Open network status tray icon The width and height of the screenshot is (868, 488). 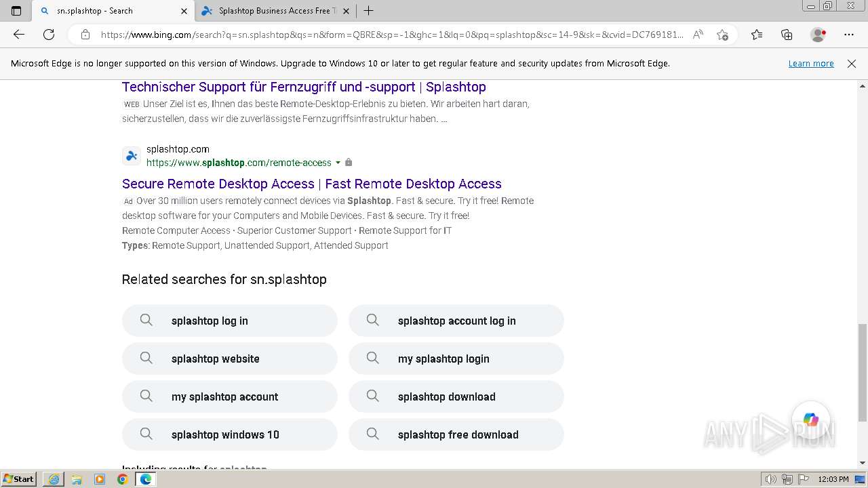coord(787,479)
